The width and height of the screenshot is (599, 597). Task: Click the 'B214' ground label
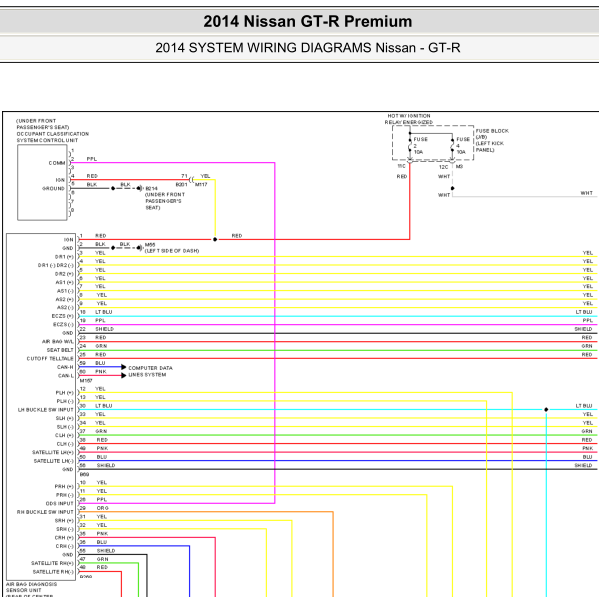tap(151, 188)
